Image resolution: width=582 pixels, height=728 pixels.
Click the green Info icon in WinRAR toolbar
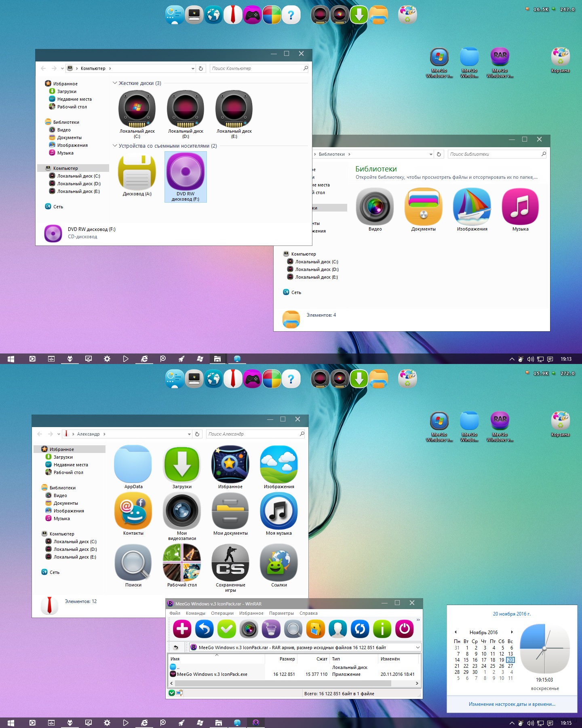coord(382,629)
